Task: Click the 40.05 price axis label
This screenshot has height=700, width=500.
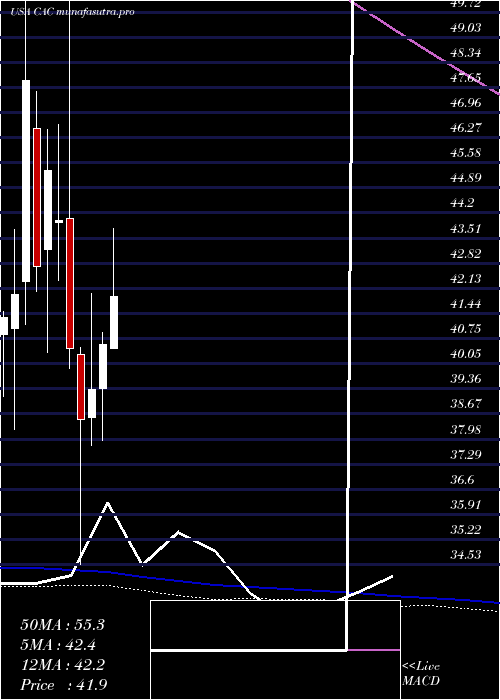Action: [466, 354]
